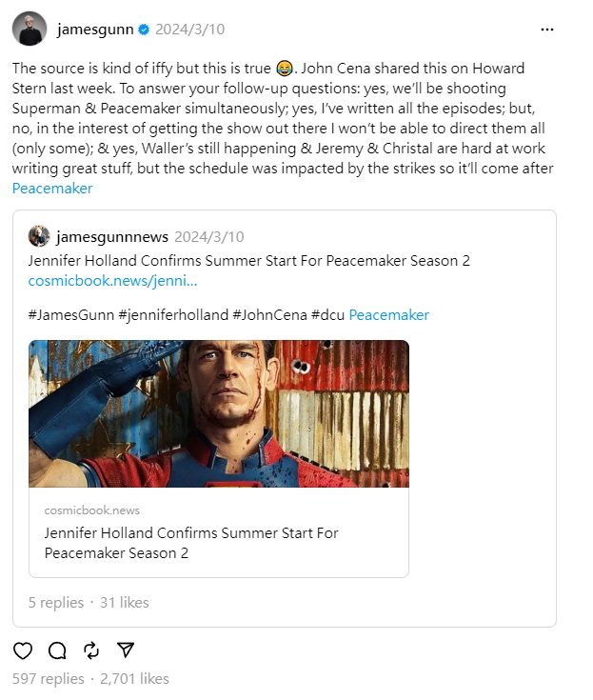Repost using the circular arrows icon

(x=91, y=650)
